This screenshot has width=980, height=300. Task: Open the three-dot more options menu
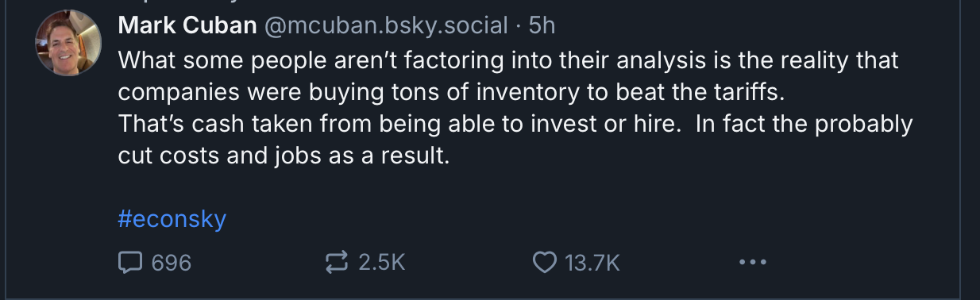point(752,263)
